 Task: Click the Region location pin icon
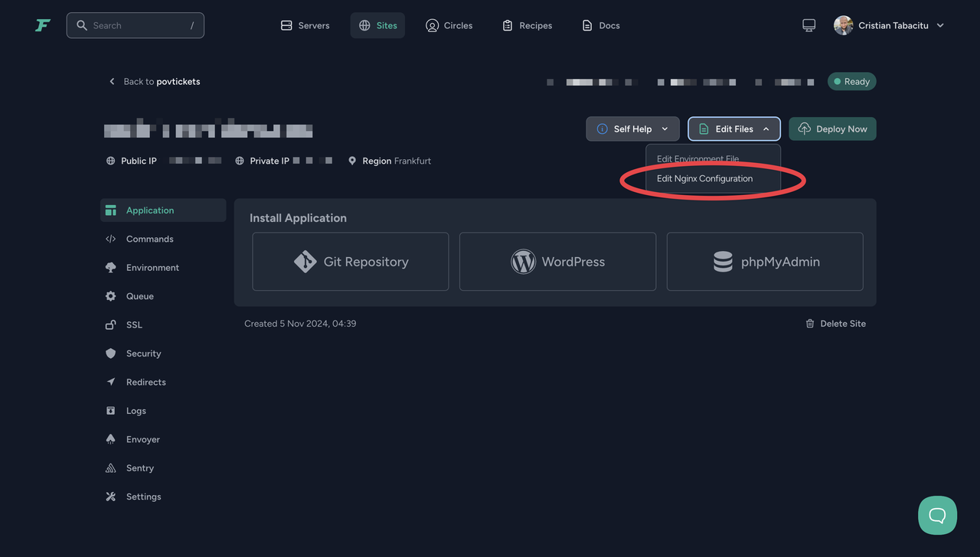(352, 161)
